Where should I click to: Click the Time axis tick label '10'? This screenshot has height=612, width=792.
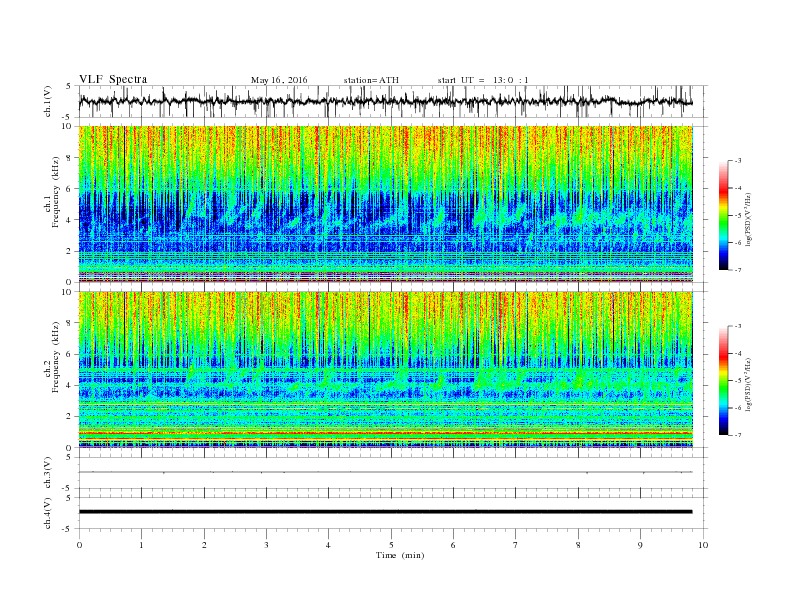[703, 545]
